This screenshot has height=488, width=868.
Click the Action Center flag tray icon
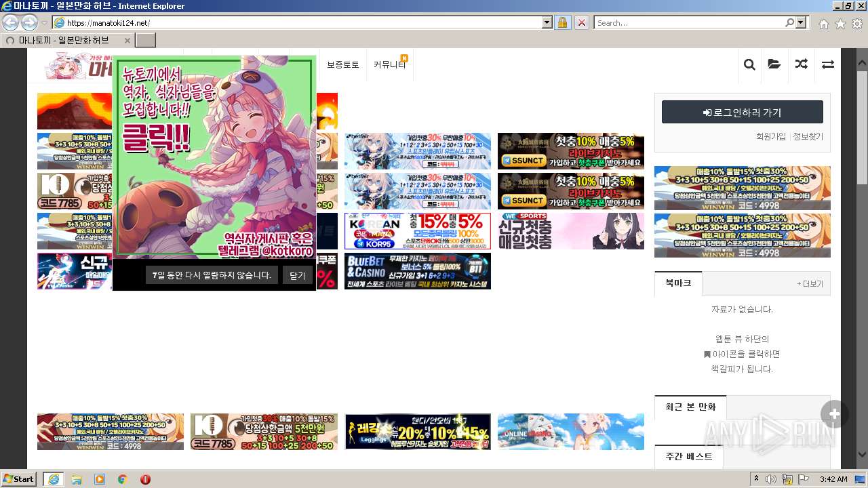[x=804, y=479]
